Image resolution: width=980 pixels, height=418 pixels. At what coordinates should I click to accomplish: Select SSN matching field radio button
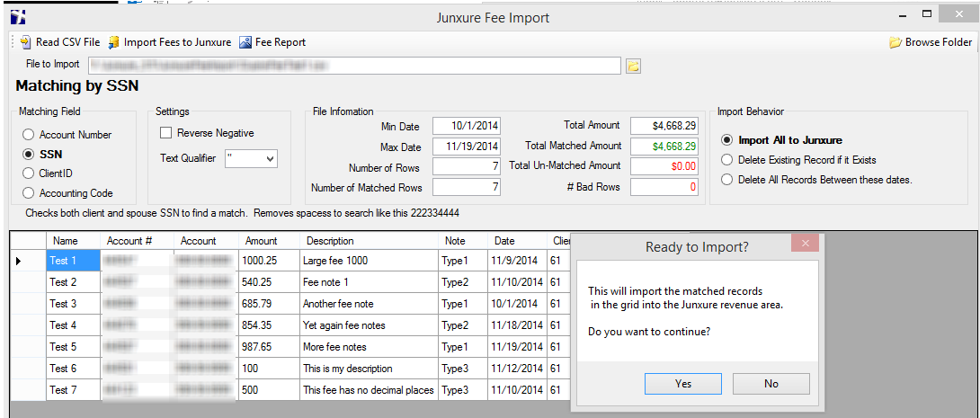(28, 155)
